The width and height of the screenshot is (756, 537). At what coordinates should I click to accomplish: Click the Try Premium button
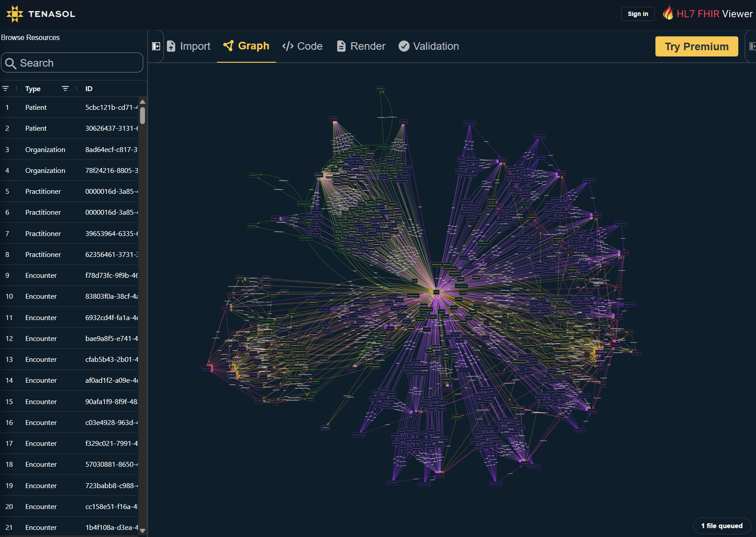696,46
